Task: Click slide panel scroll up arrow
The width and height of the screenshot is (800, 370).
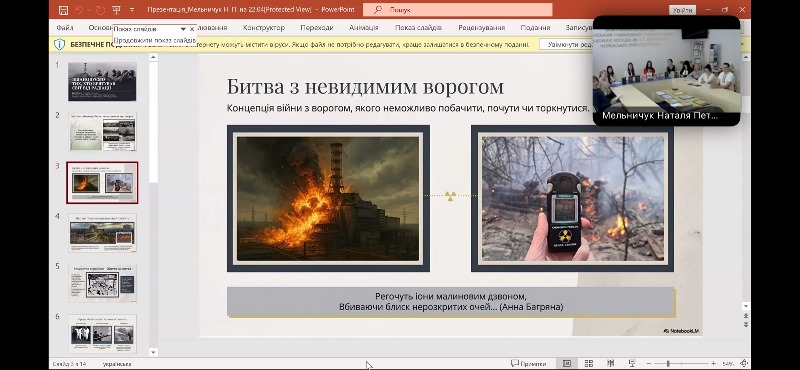Action: 153,58
